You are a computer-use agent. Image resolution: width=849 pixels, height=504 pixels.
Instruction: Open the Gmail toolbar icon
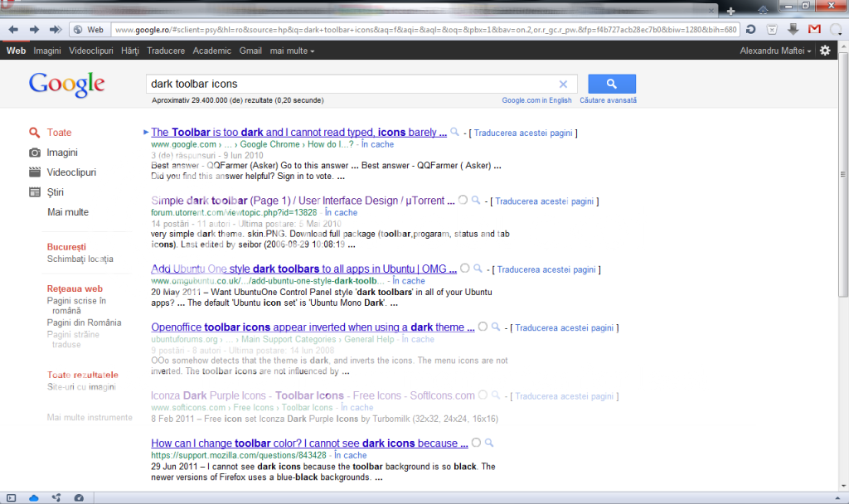(814, 29)
